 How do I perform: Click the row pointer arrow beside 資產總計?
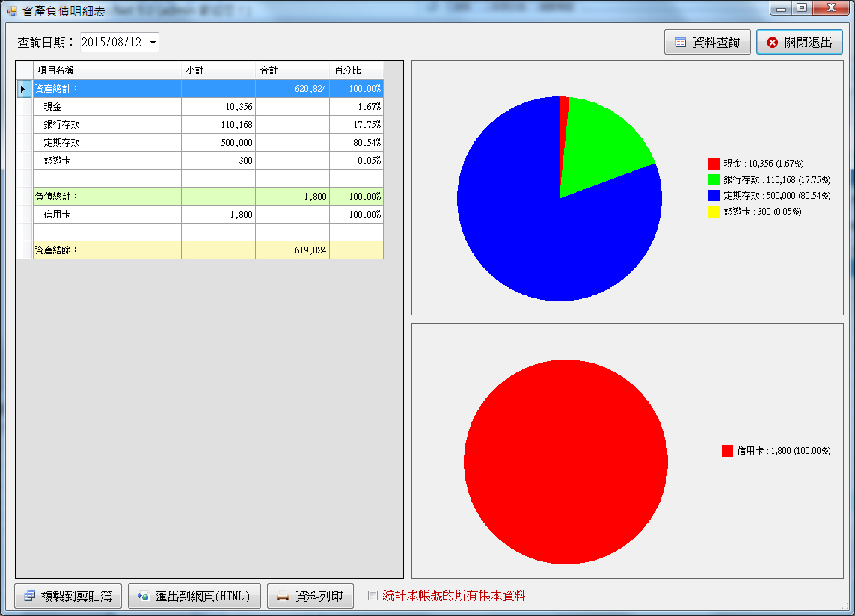(24, 89)
